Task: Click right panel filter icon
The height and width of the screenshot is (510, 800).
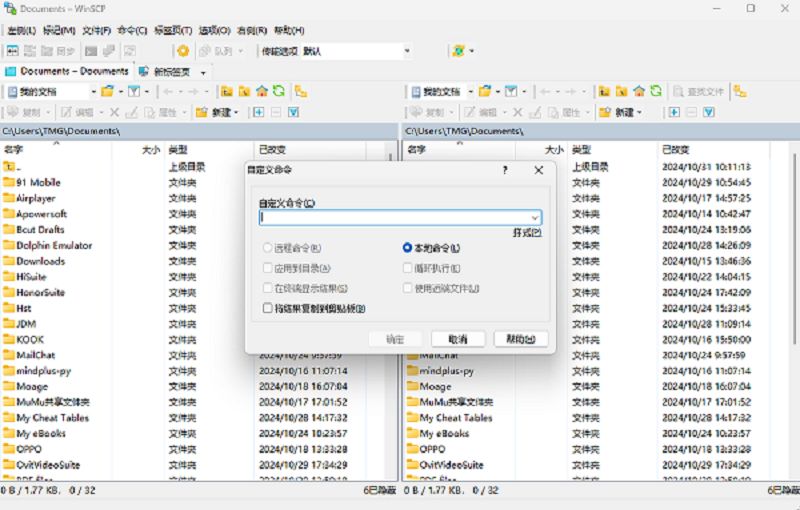Action: [x=511, y=91]
